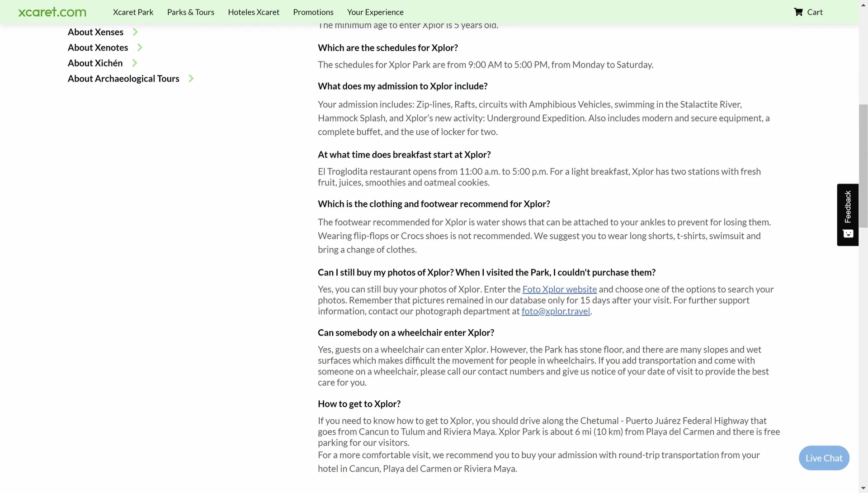This screenshot has height=493, width=868.
Task: Select About Xichén sidebar item
Action: pyautogui.click(x=95, y=63)
